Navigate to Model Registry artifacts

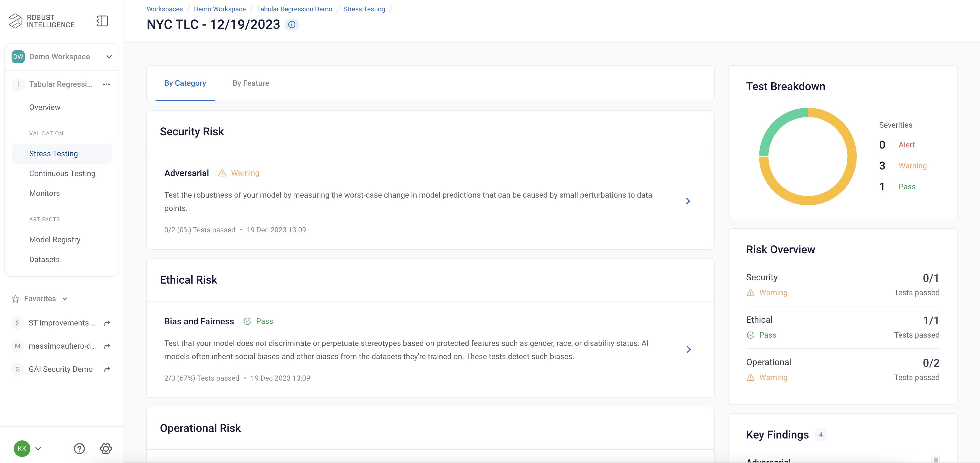click(x=54, y=239)
